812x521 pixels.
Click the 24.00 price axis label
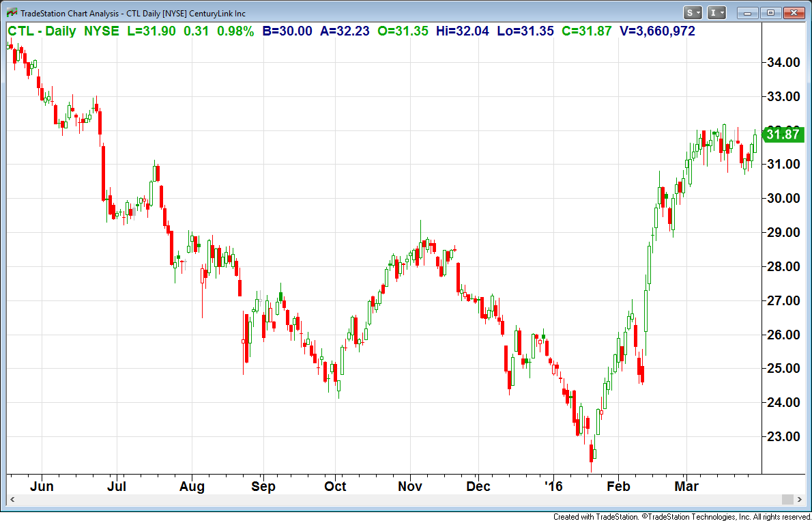pos(782,403)
